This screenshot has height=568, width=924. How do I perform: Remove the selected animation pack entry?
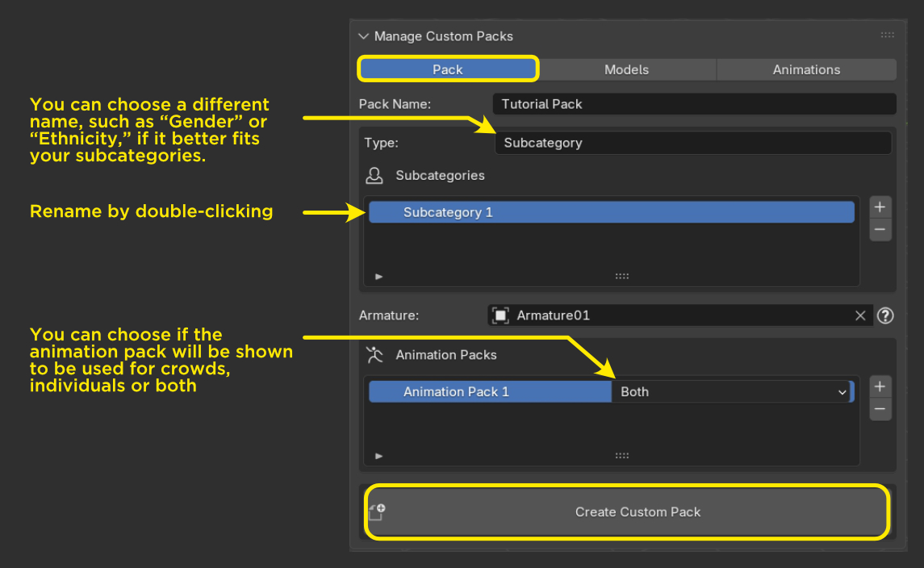coord(880,410)
